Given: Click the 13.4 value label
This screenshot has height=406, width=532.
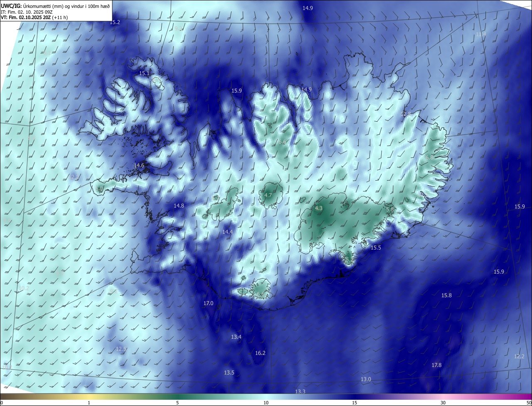Looking at the screenshot, I should point(236,337).
